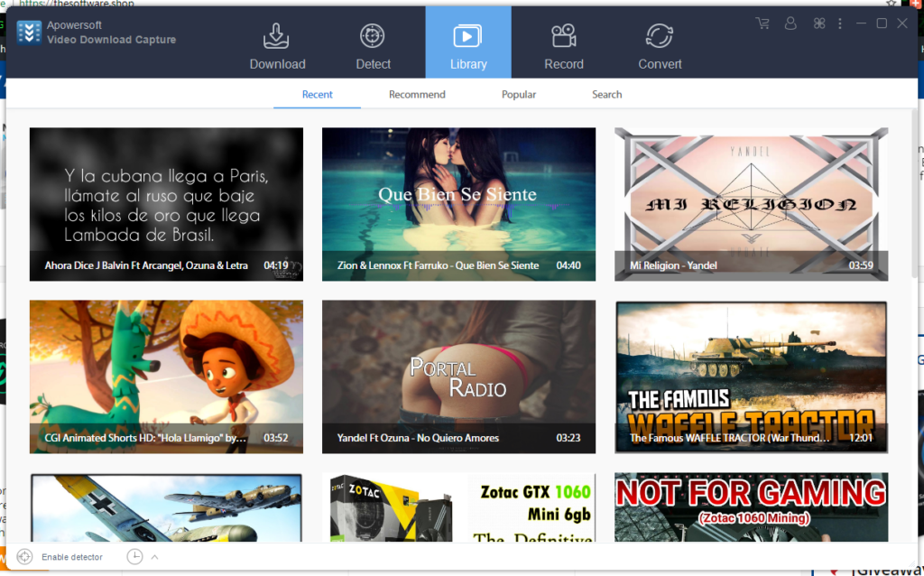Select the Popular tab
Image resolution: width=924 pixels, height=576 pixels.
click(x=519, y=94)
